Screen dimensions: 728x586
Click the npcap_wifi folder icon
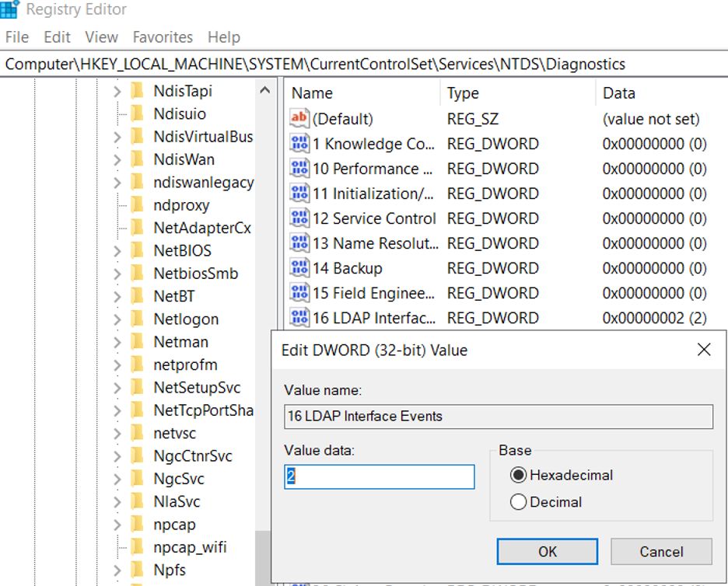tap(137, 547)
